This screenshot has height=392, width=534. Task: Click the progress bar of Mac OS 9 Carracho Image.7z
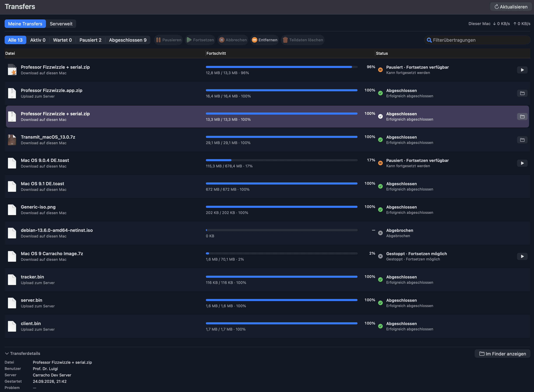pyautogui.click(x=282, y=253)
